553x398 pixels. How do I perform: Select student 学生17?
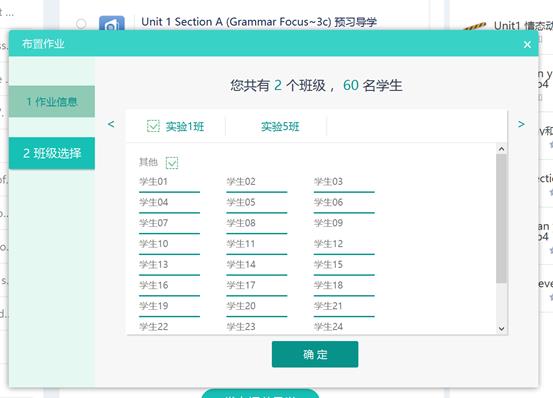click(241, 285)
